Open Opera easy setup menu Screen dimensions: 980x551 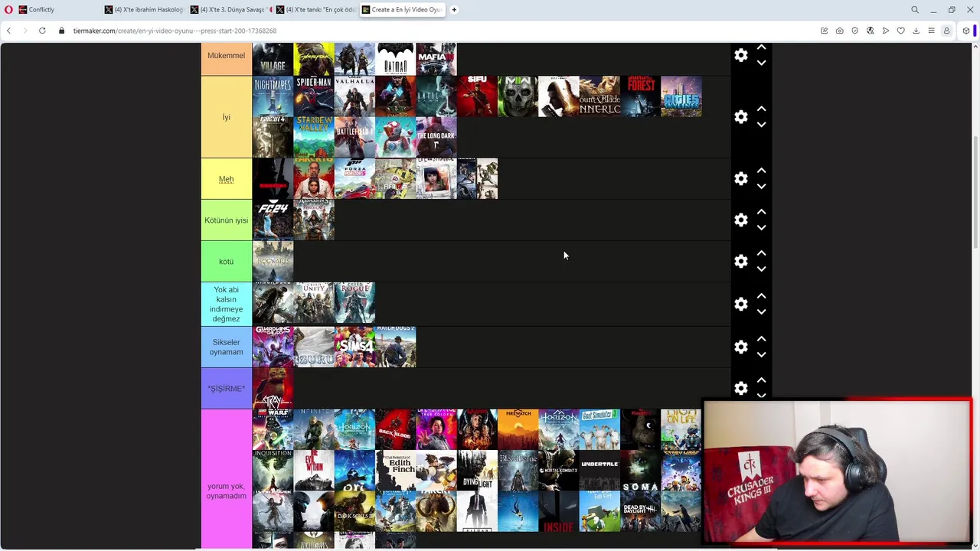(932, 31)
